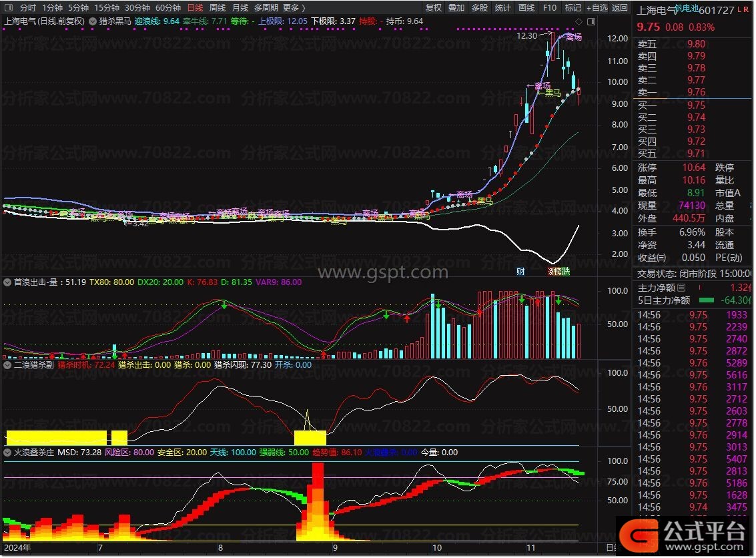Switch to the 60分钟 period tab

tap(168, 8)
